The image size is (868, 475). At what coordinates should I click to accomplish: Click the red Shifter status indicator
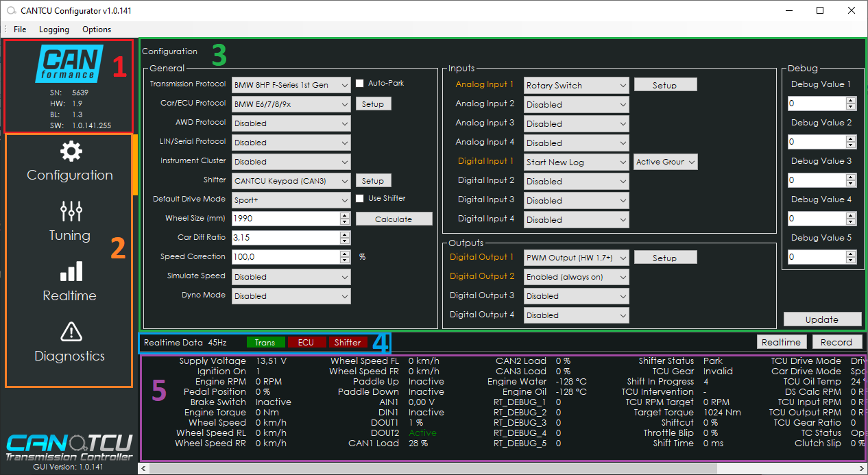pos(348,343)
